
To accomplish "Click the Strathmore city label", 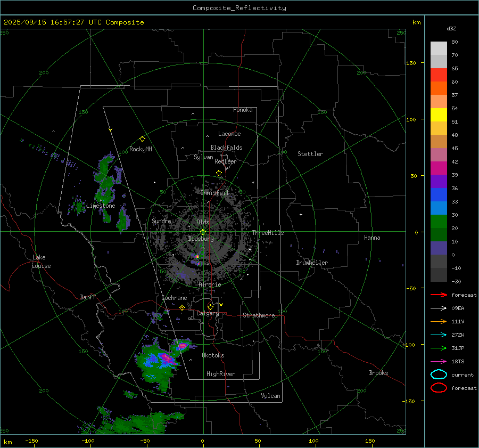I will coord(259,315).
